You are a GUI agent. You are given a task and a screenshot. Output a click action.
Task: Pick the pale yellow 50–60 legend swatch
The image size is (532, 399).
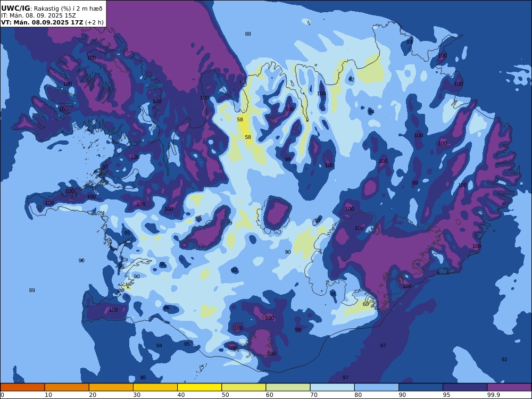(x=244, y=387)
